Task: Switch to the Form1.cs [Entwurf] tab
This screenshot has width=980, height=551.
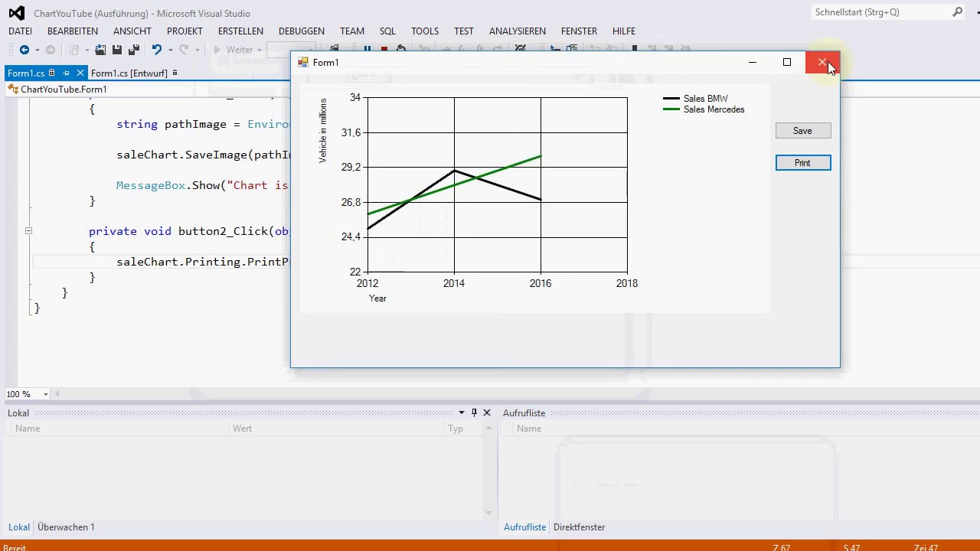Action: click(x=129, y=73)
